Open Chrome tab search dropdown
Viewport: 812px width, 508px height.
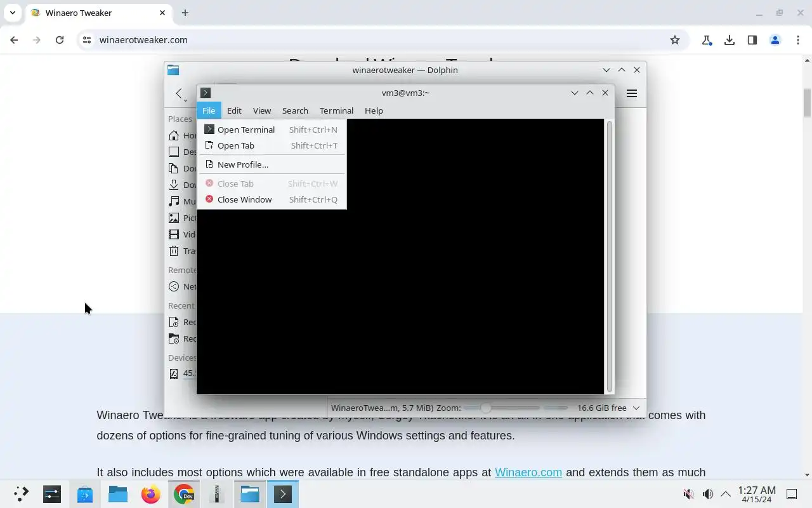click(x=13, y=13)
